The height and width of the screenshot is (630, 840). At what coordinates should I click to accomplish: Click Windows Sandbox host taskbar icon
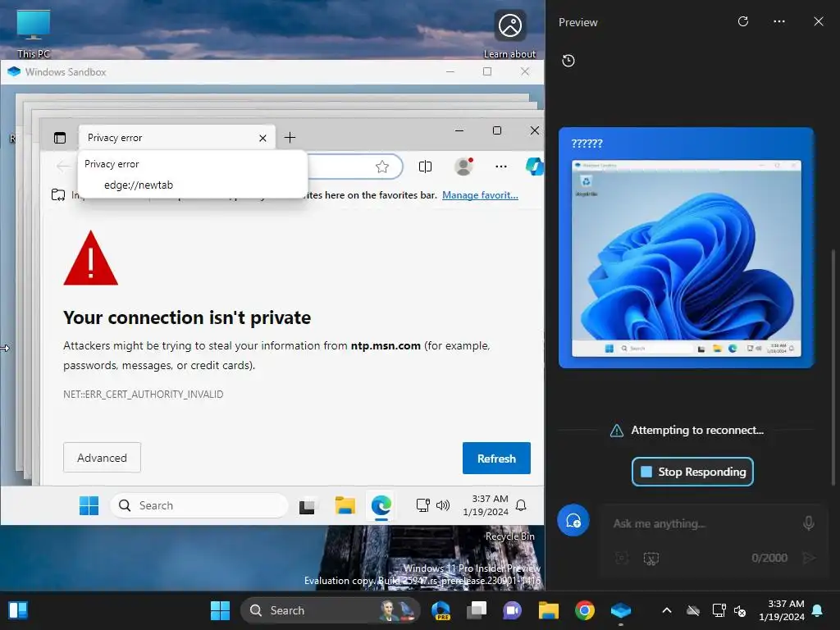(621, 610)
